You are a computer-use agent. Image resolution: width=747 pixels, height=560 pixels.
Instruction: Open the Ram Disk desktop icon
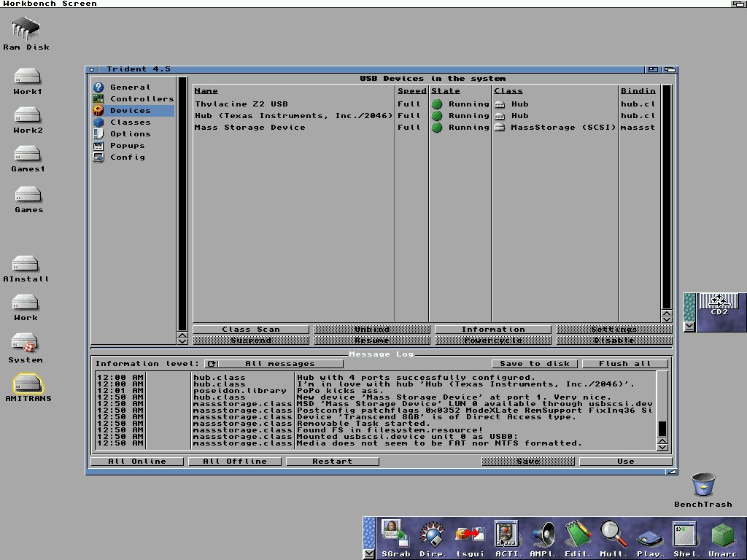pos(26,28)
